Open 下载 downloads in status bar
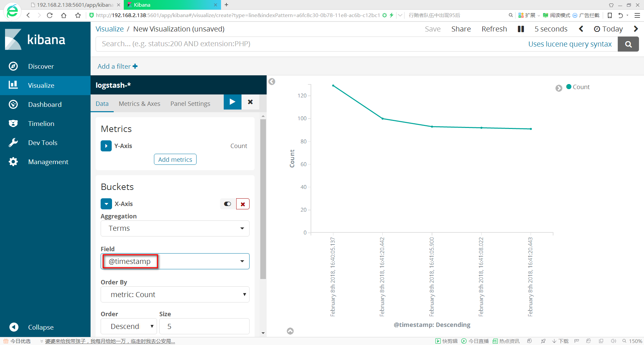This screenshot has height=345, width=644. click(x=560, y=341)
